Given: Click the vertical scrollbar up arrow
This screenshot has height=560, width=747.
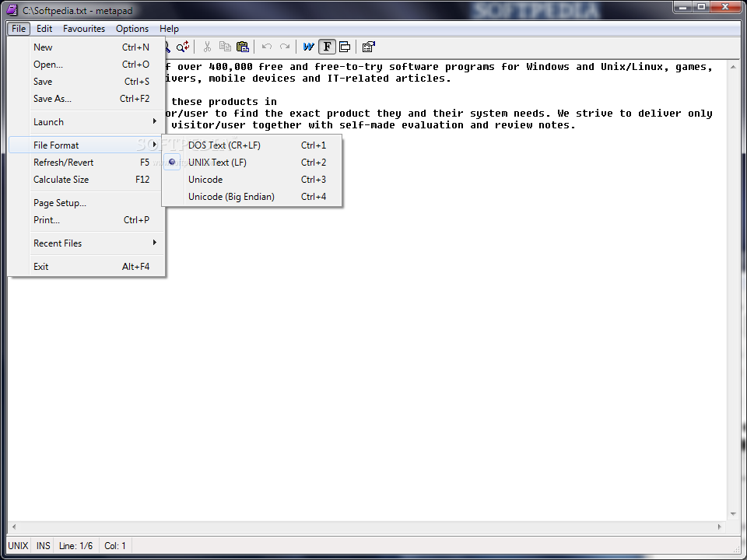Looking at the screenshot, I should click(x=733, y=67).
